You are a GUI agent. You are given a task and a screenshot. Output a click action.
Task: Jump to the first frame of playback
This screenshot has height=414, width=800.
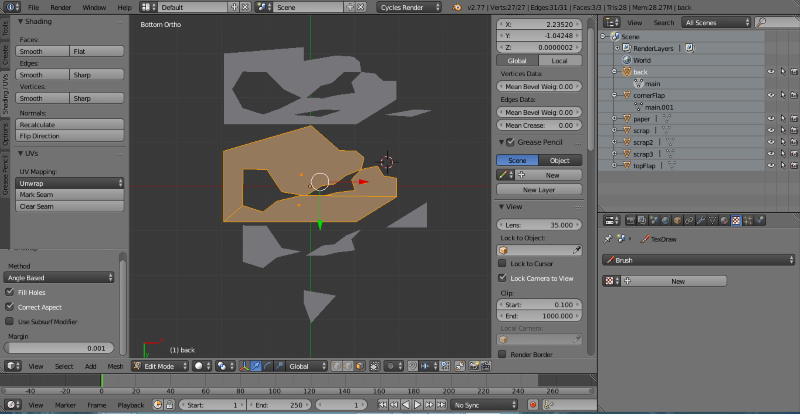click(x=383, y=404)
